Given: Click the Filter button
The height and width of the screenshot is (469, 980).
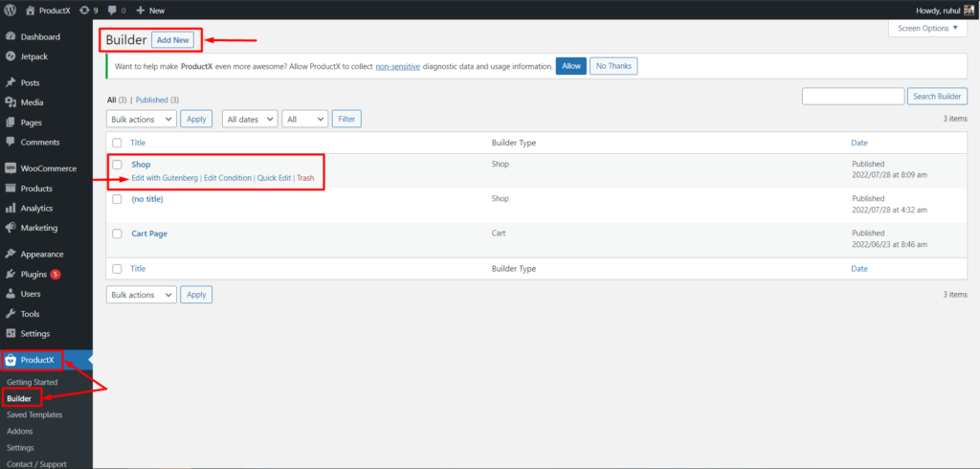Looking at the screenshot, I should (346, 119).
